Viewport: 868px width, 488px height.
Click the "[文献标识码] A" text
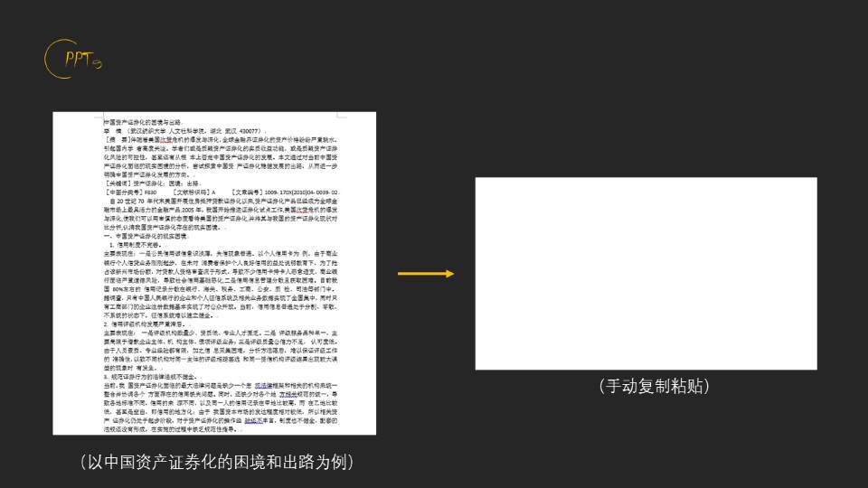tap(193, 192)
